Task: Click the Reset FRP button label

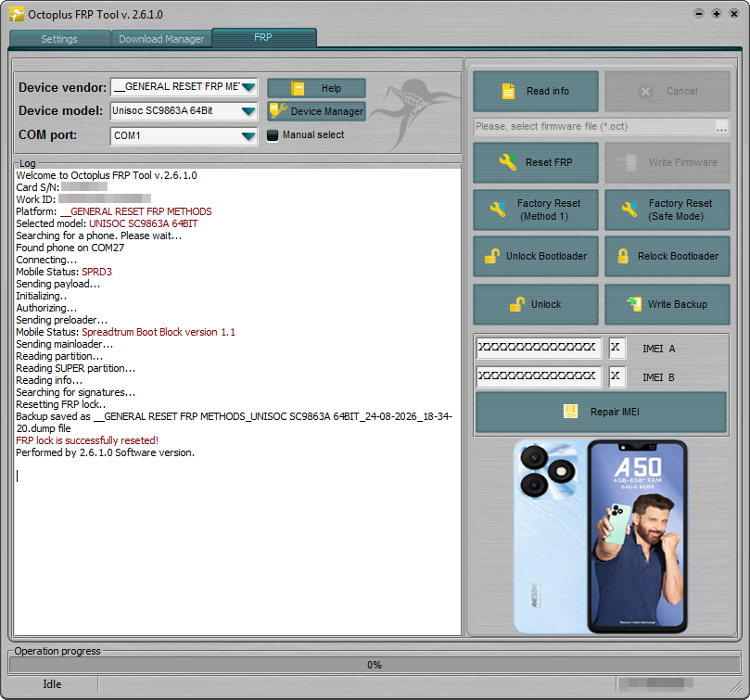Action: tap(549, 162)
